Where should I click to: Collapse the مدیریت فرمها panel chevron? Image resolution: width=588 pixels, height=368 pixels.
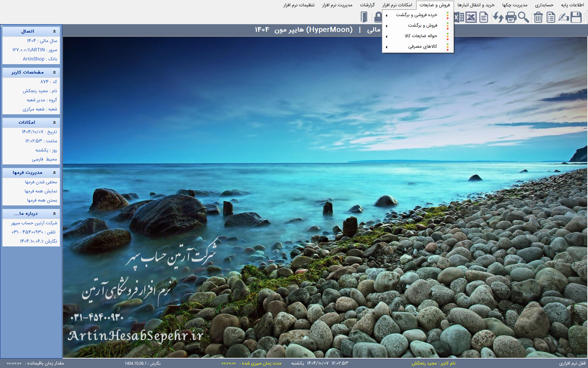(54, 172)
